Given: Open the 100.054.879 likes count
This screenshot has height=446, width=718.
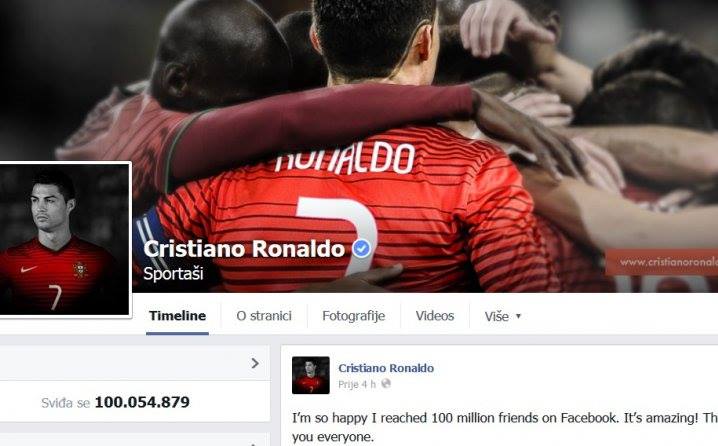Looking at the screenshot, I should pos(142,402).
